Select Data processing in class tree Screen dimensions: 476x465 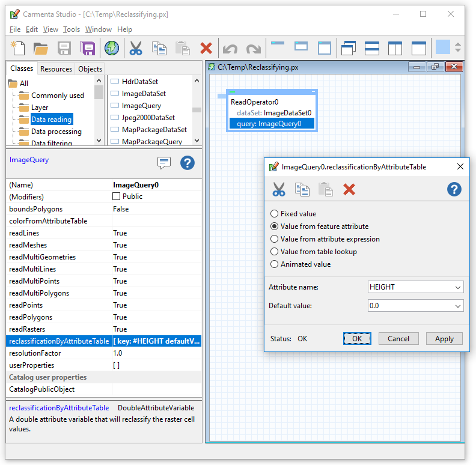tap(56, 132)
